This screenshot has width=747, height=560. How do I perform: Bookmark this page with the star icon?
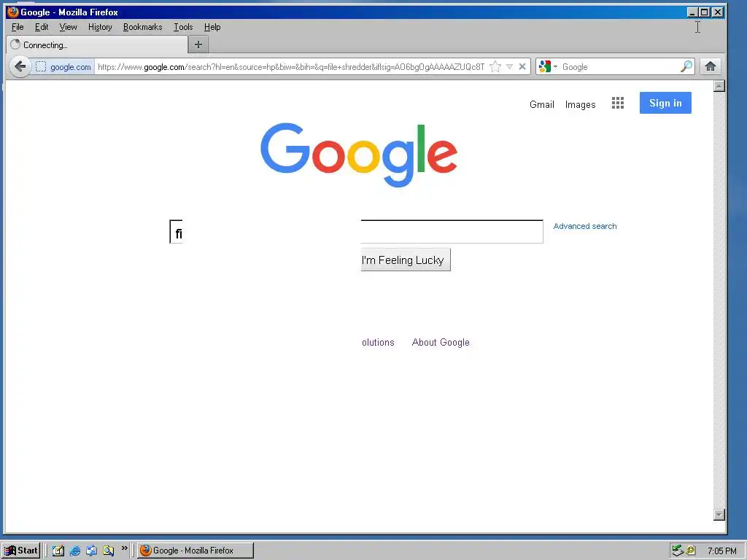pyautogui.click(x=495, y=66)
